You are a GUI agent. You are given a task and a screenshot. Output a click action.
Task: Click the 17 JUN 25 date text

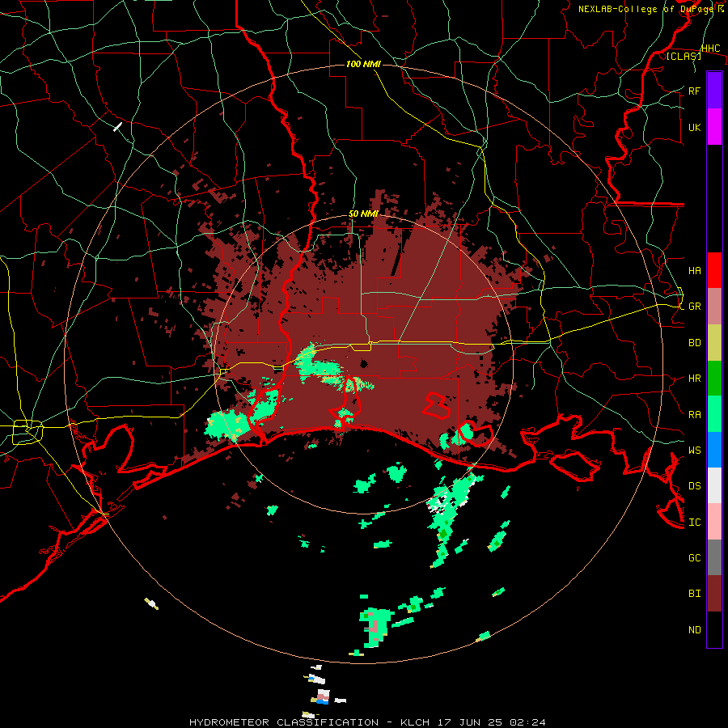coord(470,722)
